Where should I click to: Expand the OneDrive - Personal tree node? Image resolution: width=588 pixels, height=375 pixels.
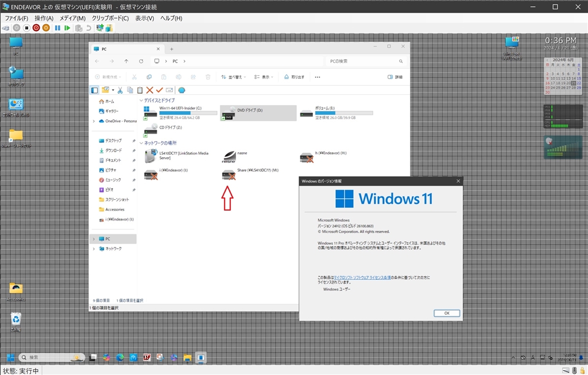(x=94, y=121)
